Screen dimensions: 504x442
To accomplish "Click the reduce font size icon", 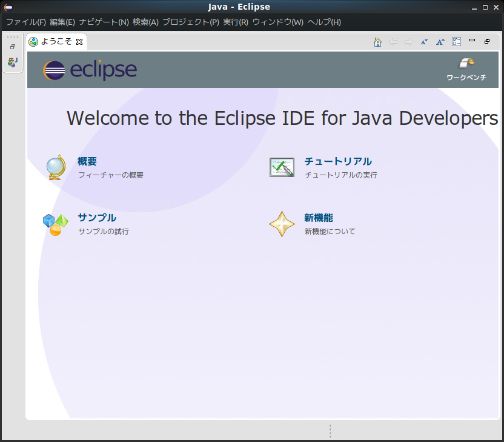I will coord(424,42).
